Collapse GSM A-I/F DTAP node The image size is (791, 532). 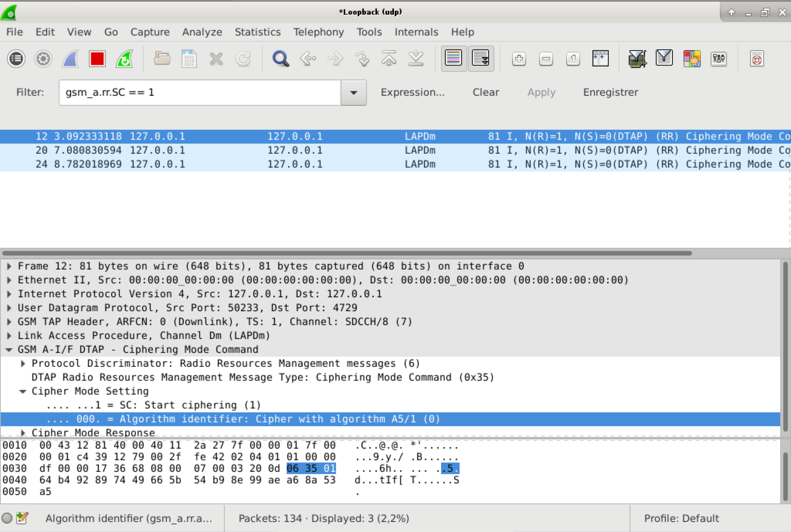point(9,350)
